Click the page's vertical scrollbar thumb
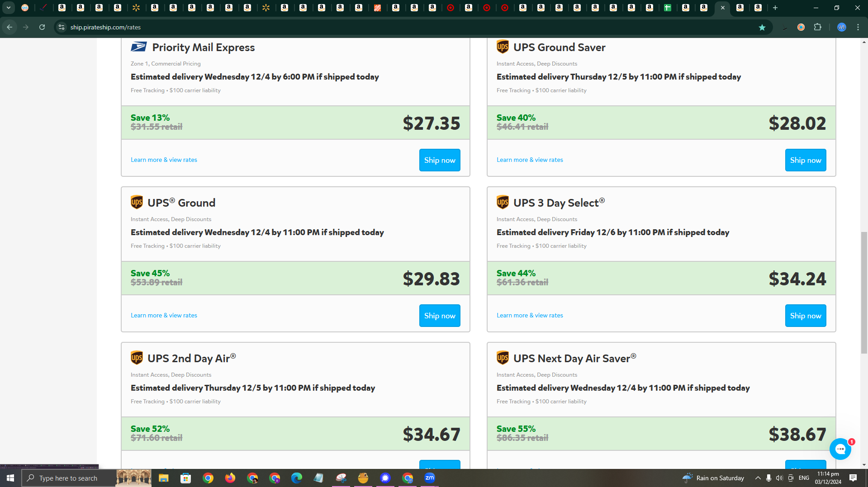Image resolution: width=868 pixels, height=487 pixels. click(864, 292)
